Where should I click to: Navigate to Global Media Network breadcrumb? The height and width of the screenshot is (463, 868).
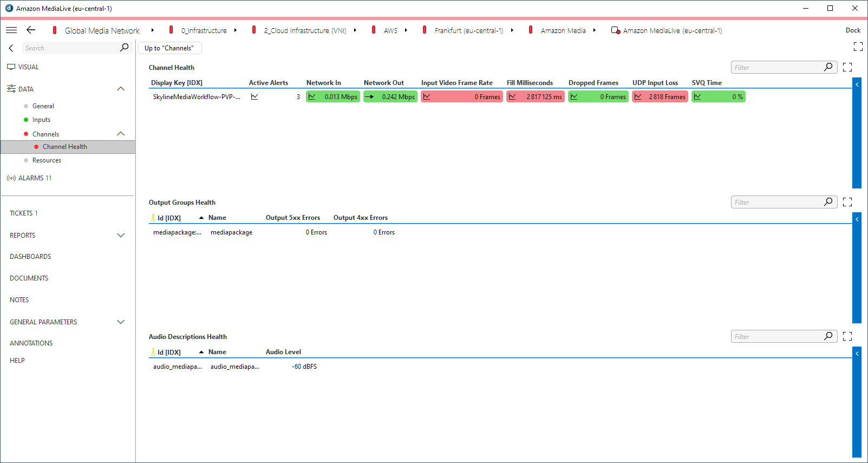tap(102, 31)
